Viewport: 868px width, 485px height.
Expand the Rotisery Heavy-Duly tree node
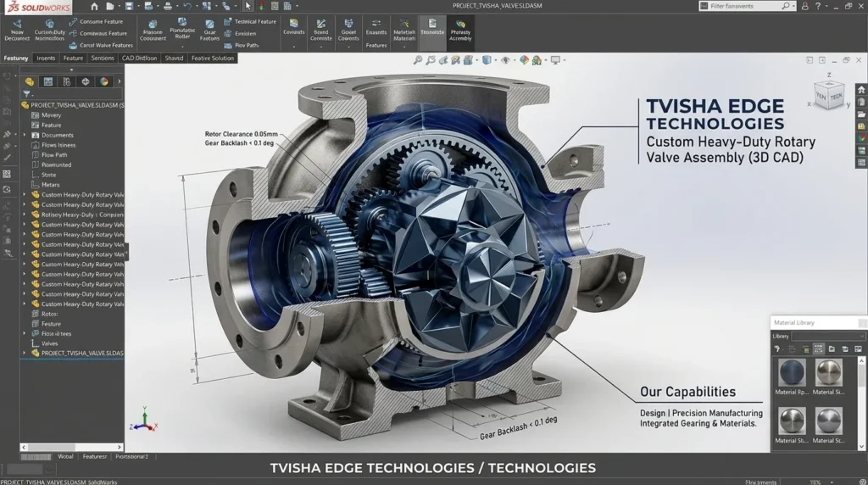(24, 215)
